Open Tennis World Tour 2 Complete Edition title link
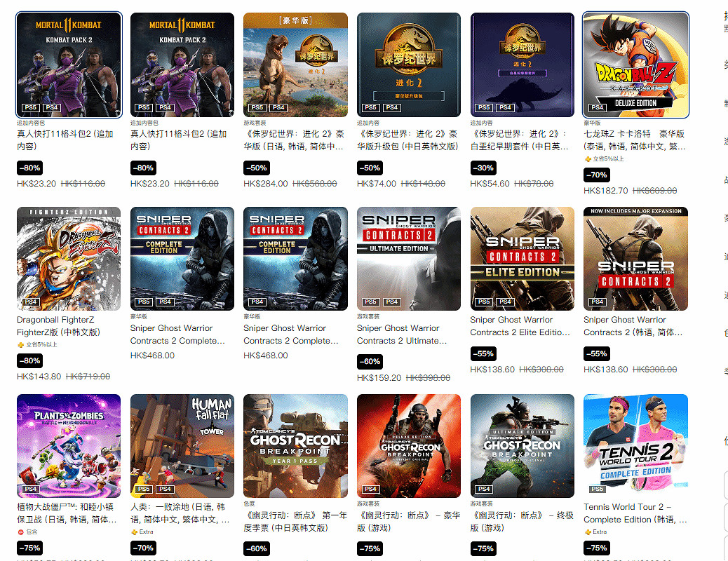Screen dimensions: 728x561 [x=635, y=513]
